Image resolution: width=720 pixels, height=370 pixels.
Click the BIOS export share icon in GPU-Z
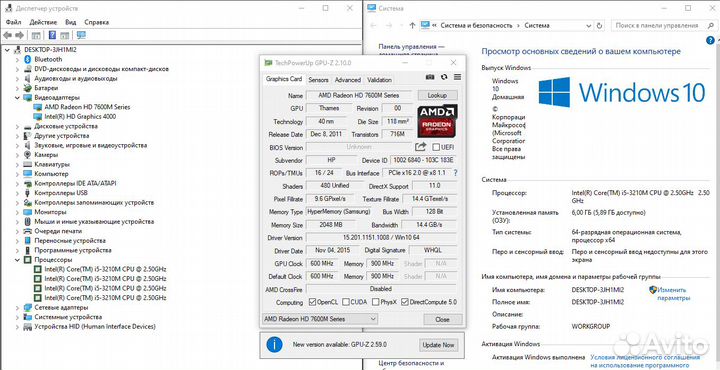(x=421, y=147)
